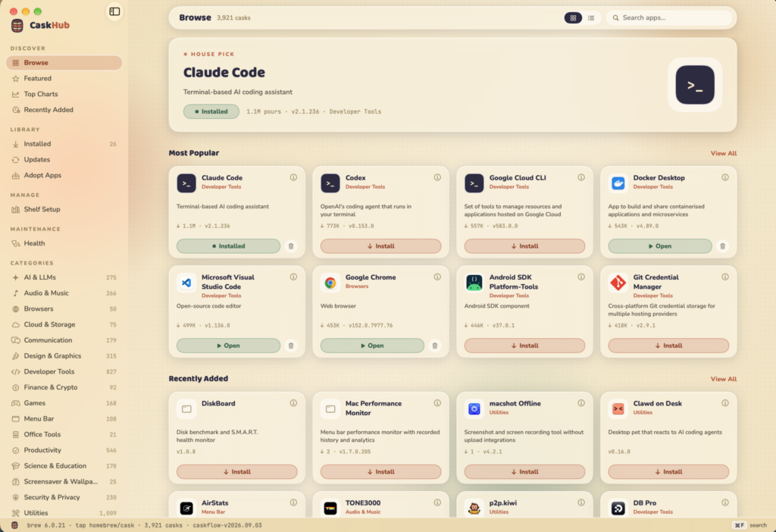Click the Google Chrome app icon
The width and height of the screenshot is (776, 532).
330,283
